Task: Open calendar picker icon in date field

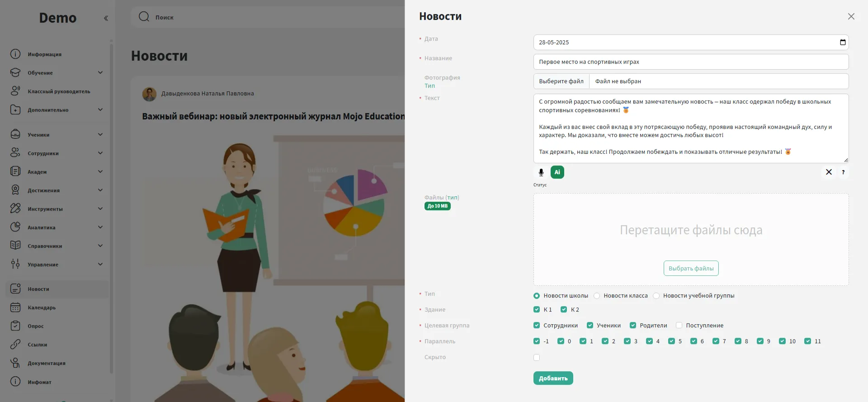Action: (842, 43)
